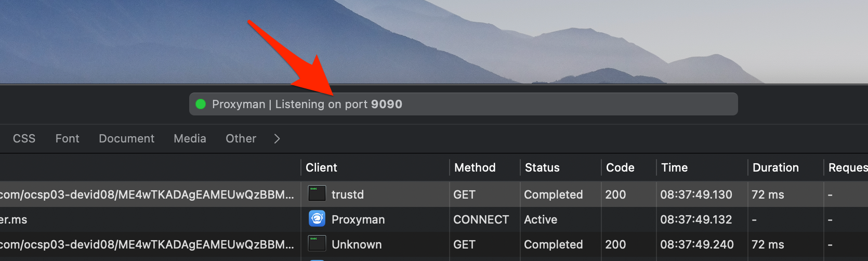Viewport: 868px width, 261px height.
Task: Click the 72 ms duration in the Unknown row
Action: tap(768, 244)
